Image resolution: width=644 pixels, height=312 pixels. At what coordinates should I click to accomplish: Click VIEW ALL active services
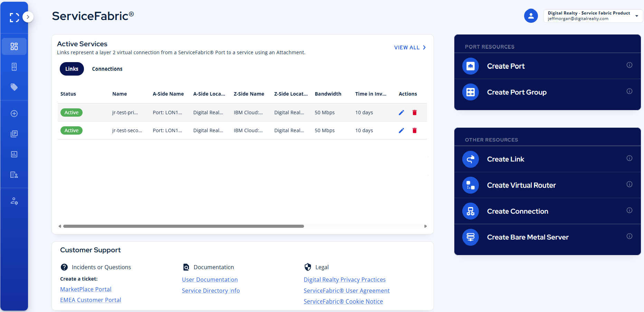[x=410, y=48]
